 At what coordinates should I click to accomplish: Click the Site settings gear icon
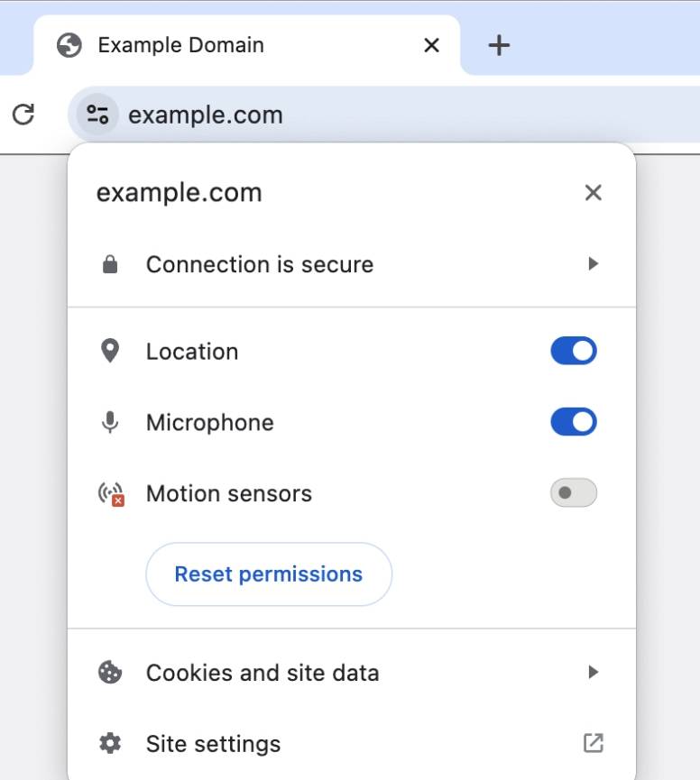(110, 744)
